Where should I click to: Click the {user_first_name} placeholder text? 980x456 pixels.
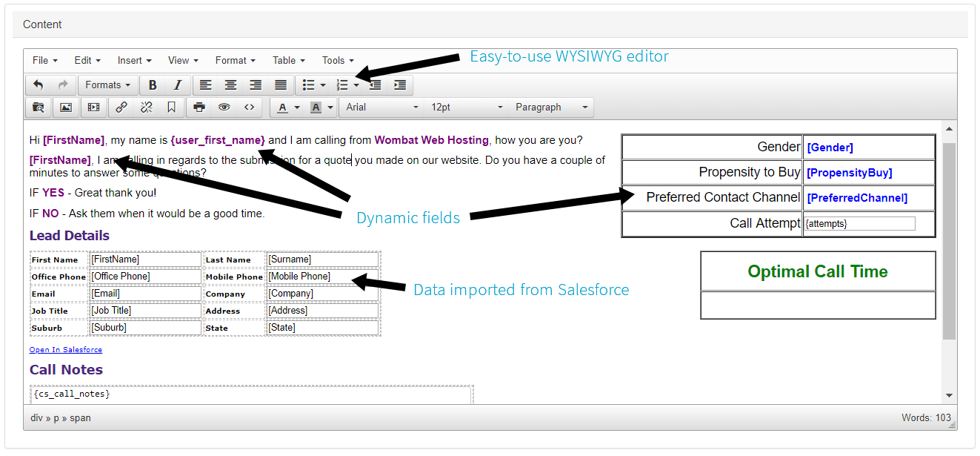[x=218, y=139]
